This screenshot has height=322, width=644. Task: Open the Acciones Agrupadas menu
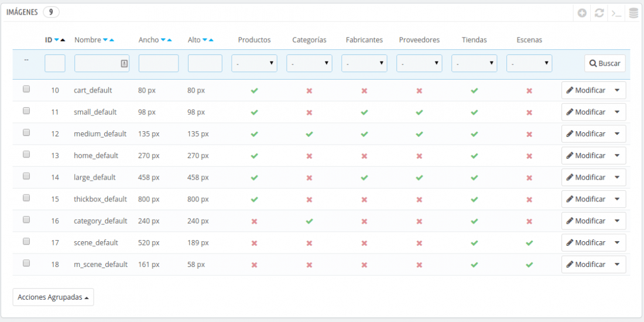[53, 297]
